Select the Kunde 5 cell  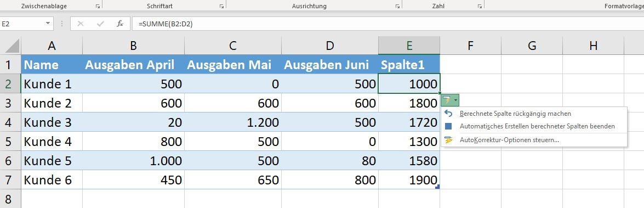52,160
